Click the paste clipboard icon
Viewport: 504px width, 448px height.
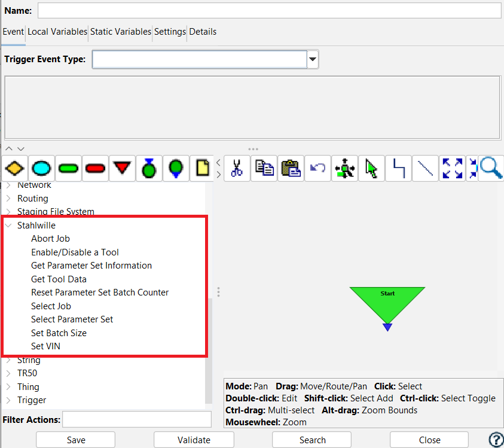click(x=291, y=168)
